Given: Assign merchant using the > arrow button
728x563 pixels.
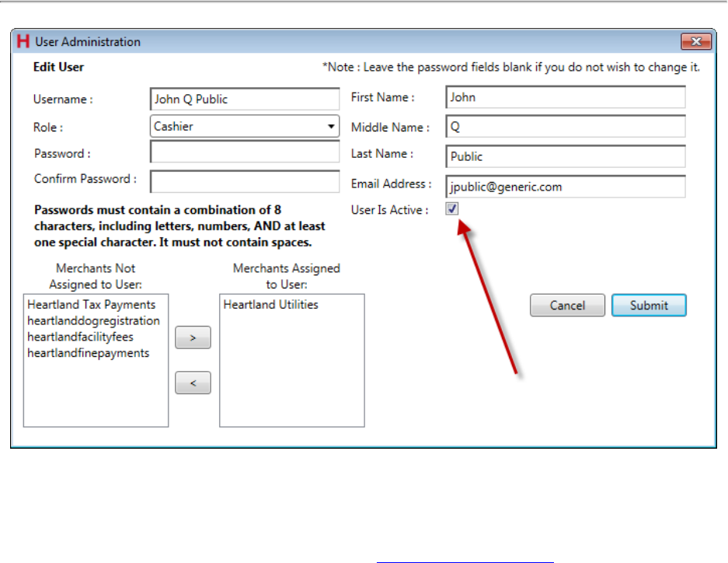Looking at the screenshot, I should click(193, 337).
